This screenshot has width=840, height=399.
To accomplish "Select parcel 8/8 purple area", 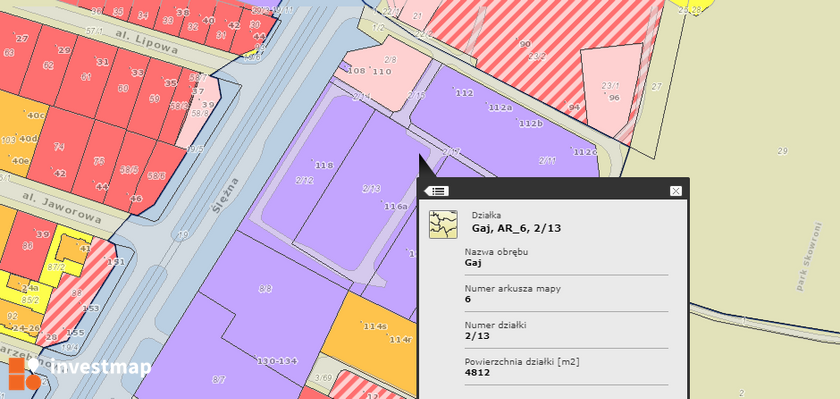I will pyautogui.click(x=265, y=289).
